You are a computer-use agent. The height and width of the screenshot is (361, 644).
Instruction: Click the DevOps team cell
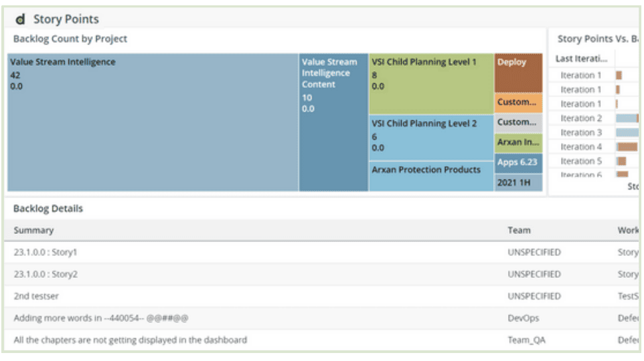click(523, 318)
